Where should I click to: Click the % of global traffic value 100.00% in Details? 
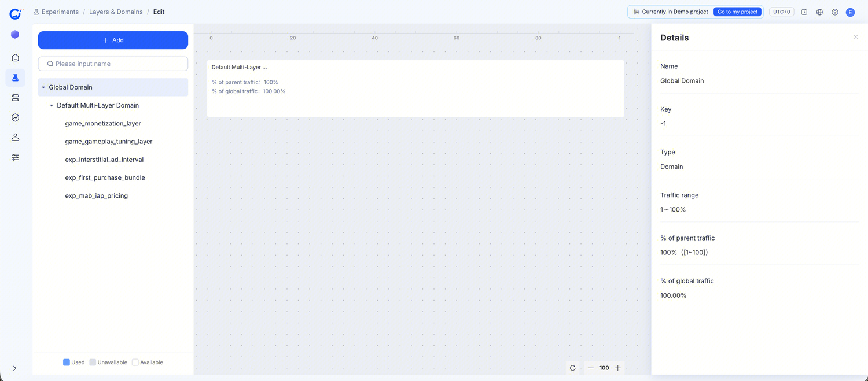[674, 295]
